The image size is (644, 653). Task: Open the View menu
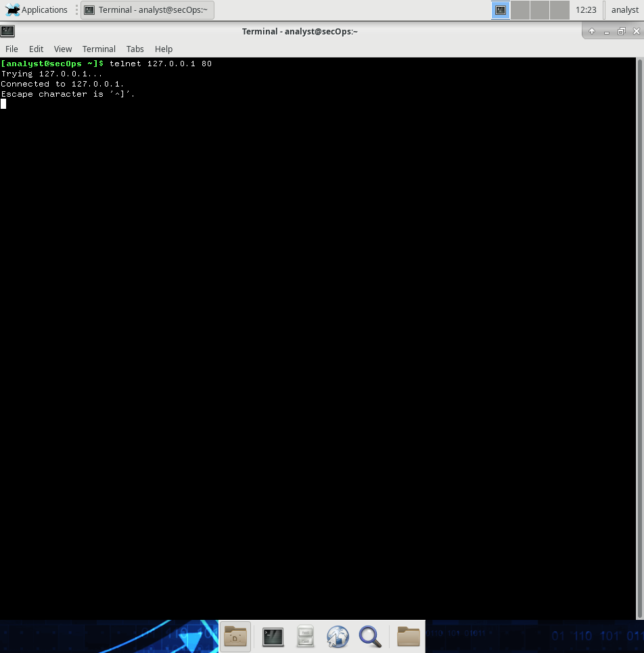coord(63,49)
